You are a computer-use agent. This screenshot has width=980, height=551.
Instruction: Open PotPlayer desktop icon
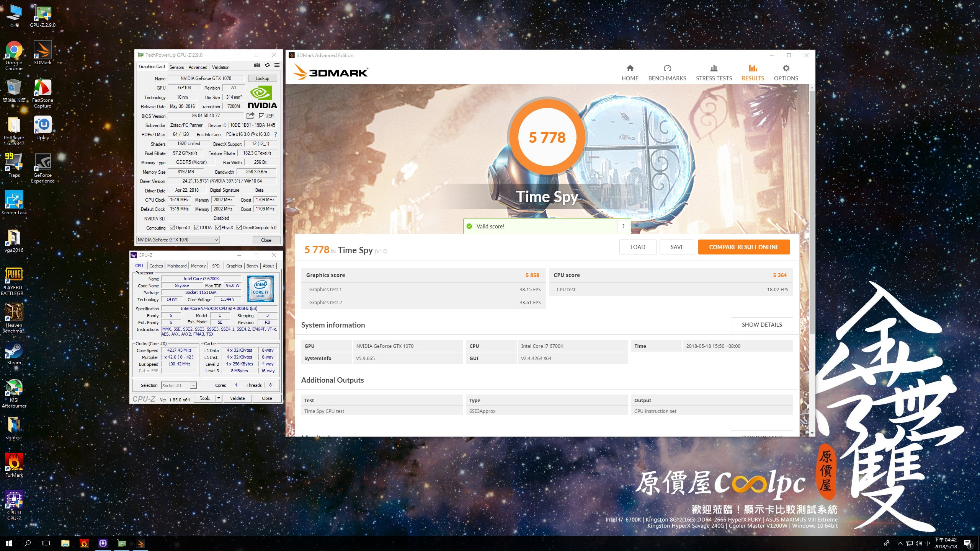(x=14, y=131)
